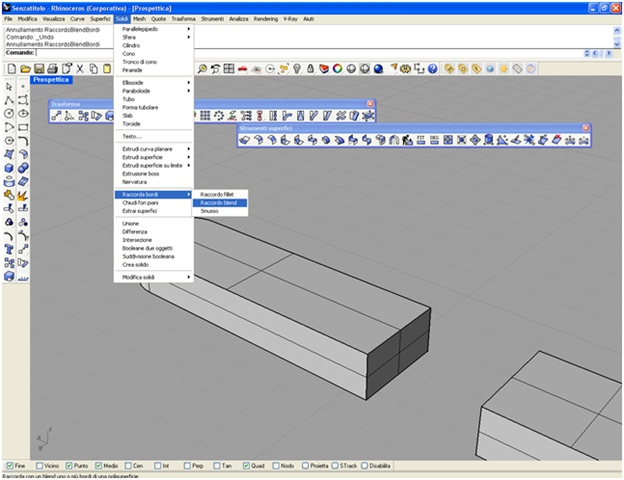Click the four-viewport layout icon
Image resolution: width=624 pixels, height=480 pixels.
point(229,69)
